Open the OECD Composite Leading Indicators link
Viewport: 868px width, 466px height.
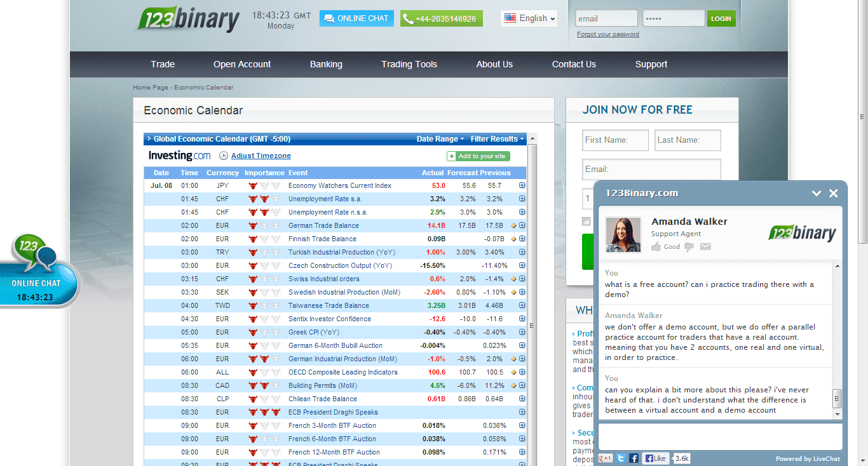click(x=343, y=372)
